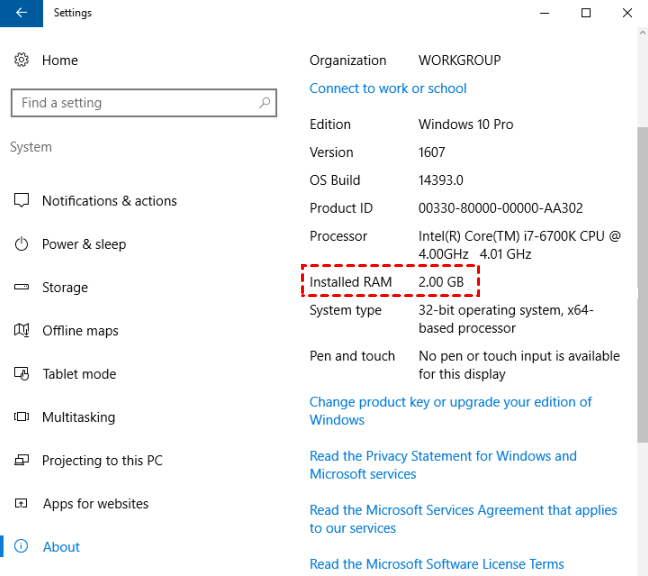Click the Home gear icon
Image resolution: width=648 pixels, height=576 pixels.
tap(21, 60)
